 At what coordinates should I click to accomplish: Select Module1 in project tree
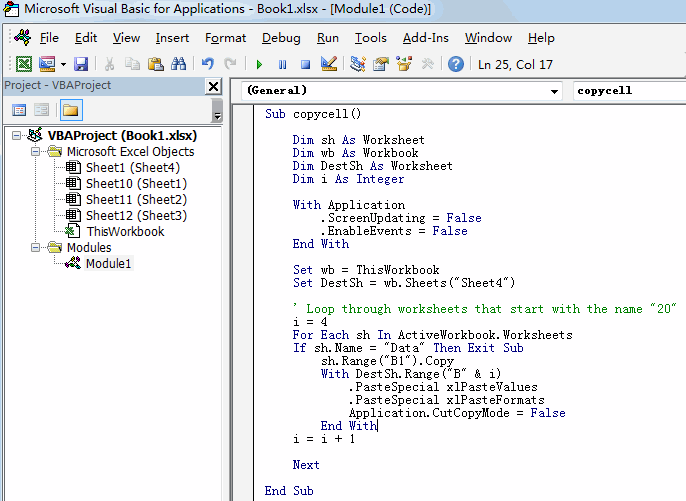pos(108,263)
